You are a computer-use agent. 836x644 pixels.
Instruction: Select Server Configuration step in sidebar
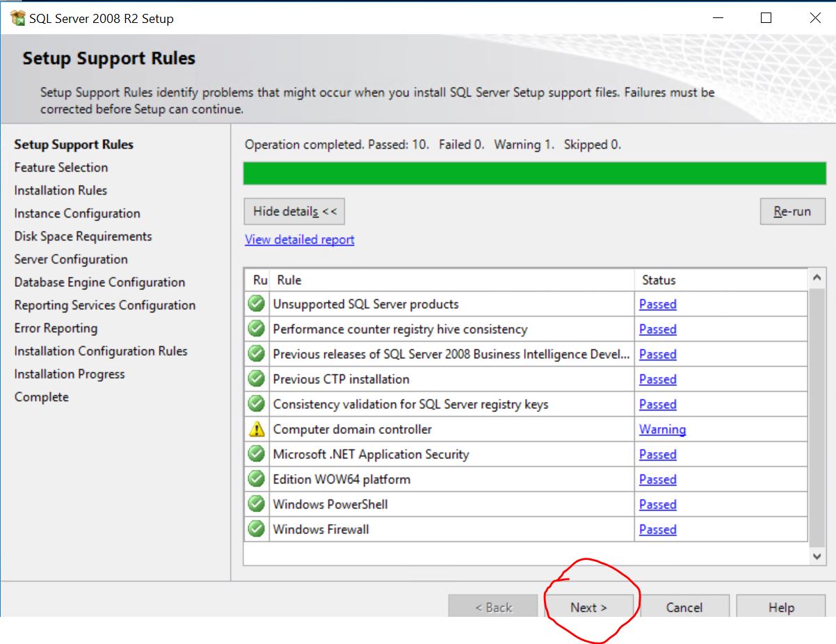point(71,259)
